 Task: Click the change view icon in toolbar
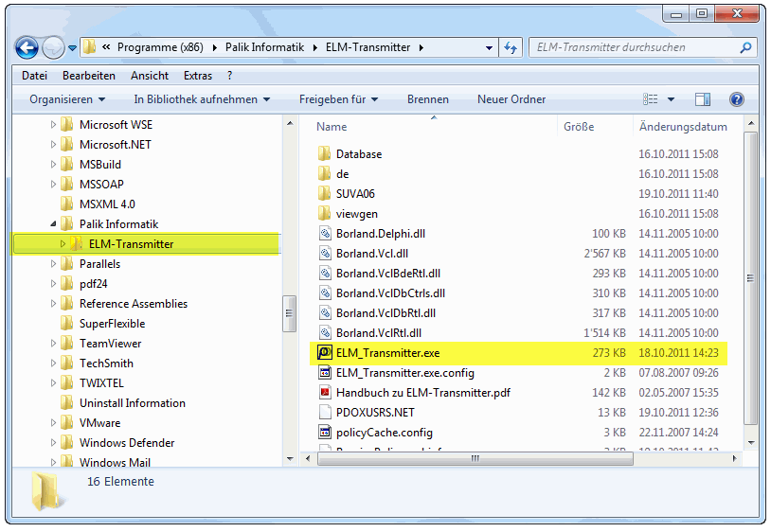(x=651, y=99)
